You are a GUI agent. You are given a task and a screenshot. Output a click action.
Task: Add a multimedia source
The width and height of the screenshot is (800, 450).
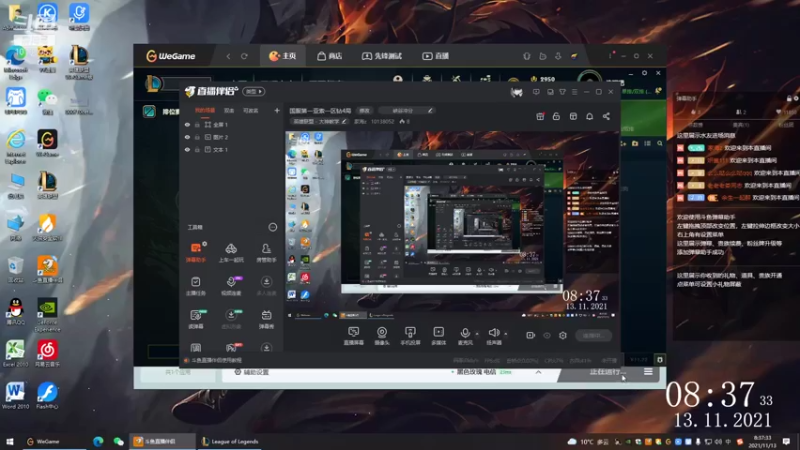tap(438, 336)
